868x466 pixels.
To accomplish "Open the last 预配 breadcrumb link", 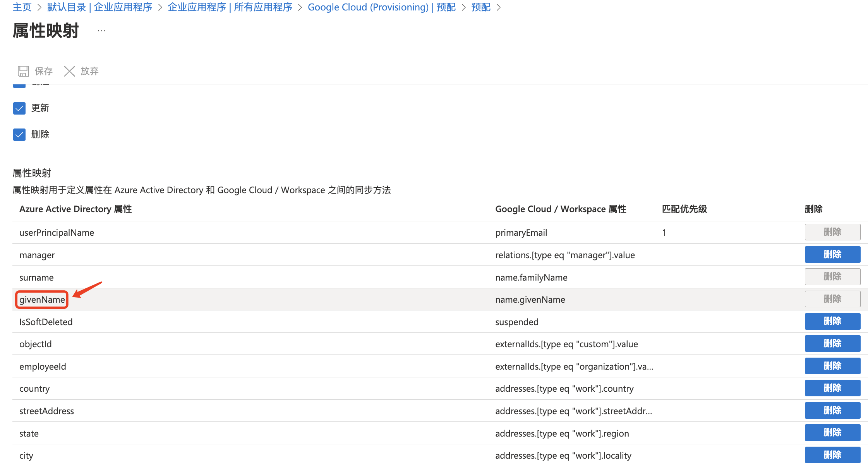I will [481, 7].
